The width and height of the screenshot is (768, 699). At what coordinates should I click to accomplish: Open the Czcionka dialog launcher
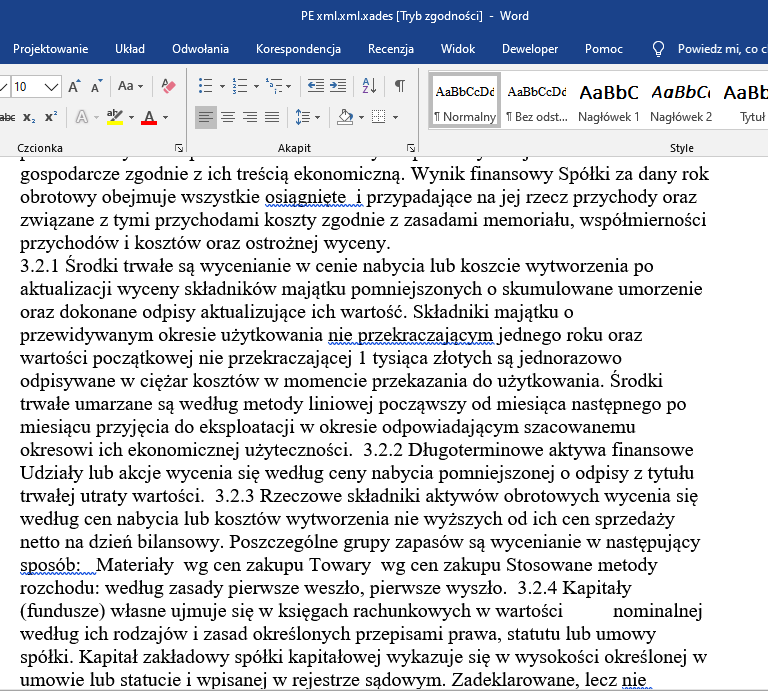pyautogui.click(x=179, y=148)
